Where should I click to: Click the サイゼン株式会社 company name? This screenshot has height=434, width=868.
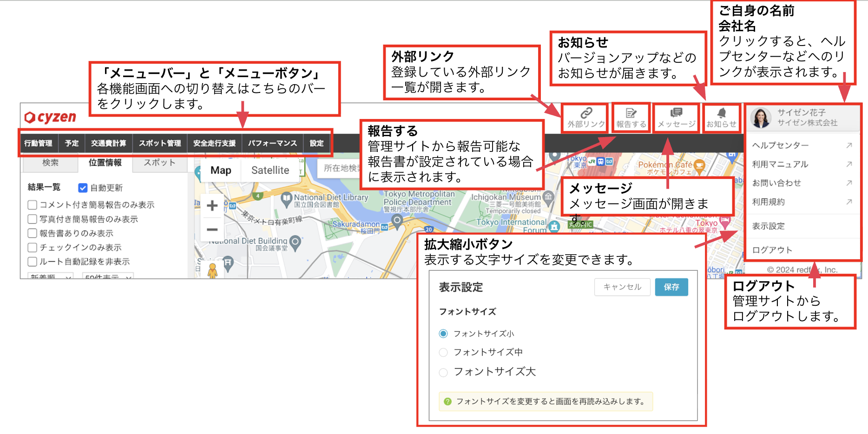click(x=808, y=123)
